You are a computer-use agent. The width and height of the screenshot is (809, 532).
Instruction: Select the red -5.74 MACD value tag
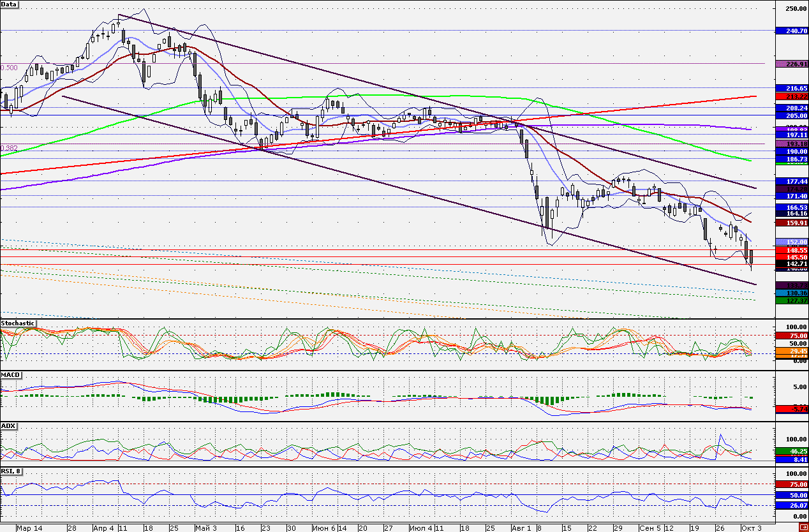(790, 408)
